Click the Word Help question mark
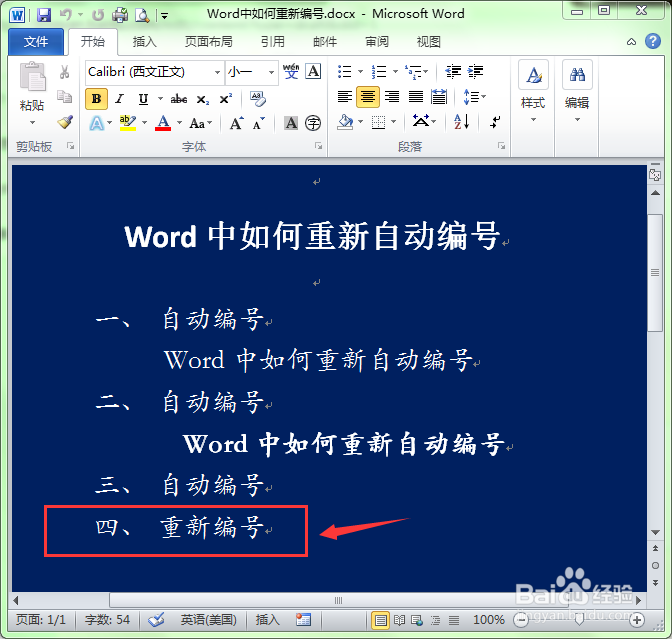 click(653, 41)
